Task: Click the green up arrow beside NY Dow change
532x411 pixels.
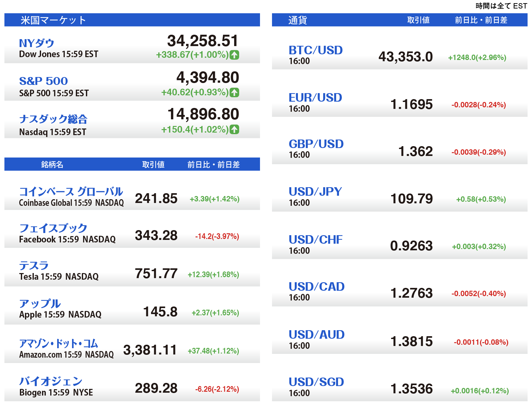Action: 234,55
